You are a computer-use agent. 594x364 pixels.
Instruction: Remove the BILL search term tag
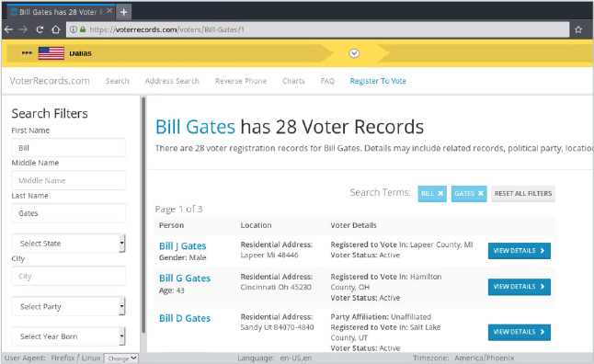coord(440,194)
